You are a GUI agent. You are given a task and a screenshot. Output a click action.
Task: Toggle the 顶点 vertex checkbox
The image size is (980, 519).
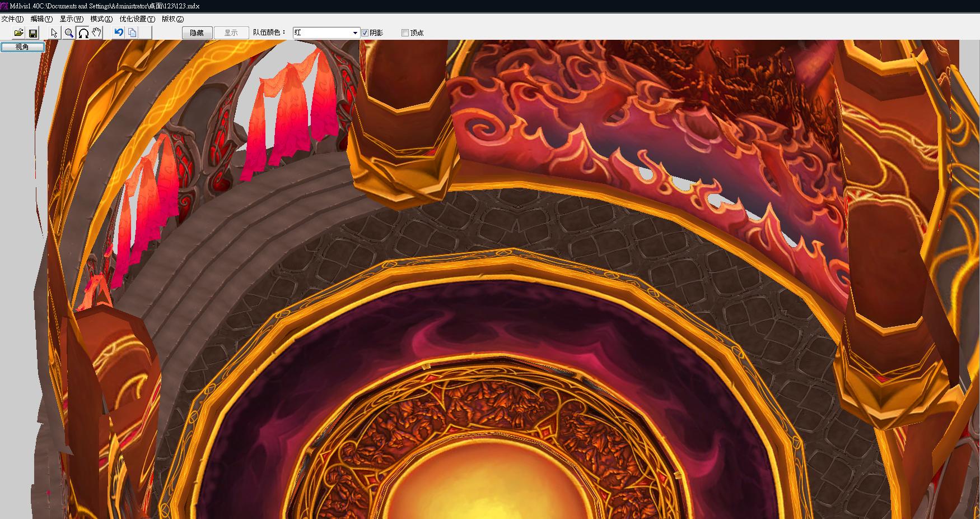(405, 33)
